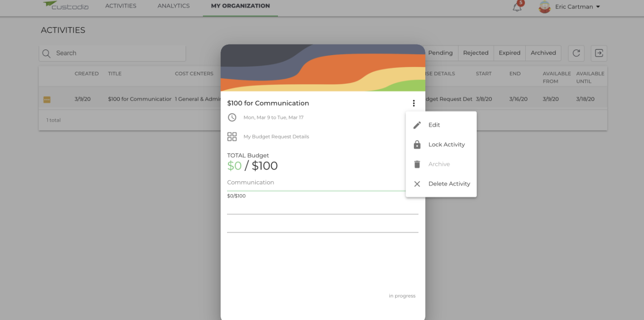Select the Pending filter
This screenshot has width=644, height=320.
coord(440,53)
